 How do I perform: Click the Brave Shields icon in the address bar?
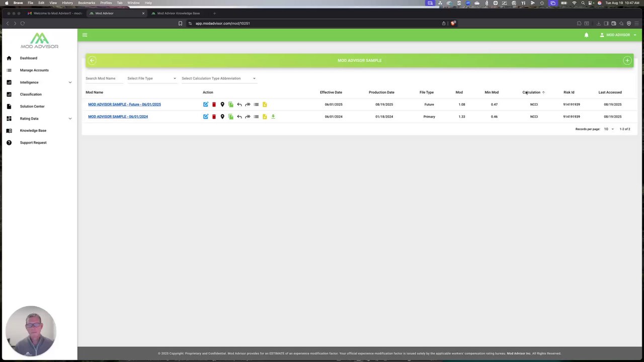(x=453, y=23)
